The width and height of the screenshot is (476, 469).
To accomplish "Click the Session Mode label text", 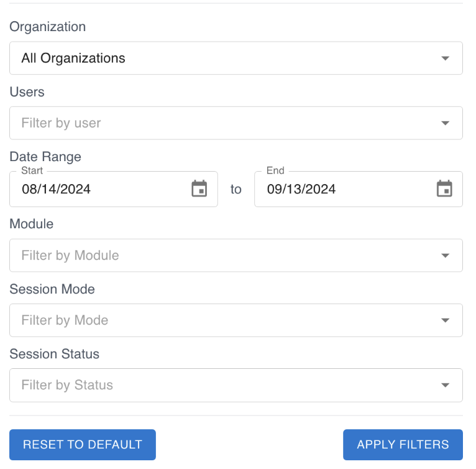I will pyautogui.click(x=52, y=289).
